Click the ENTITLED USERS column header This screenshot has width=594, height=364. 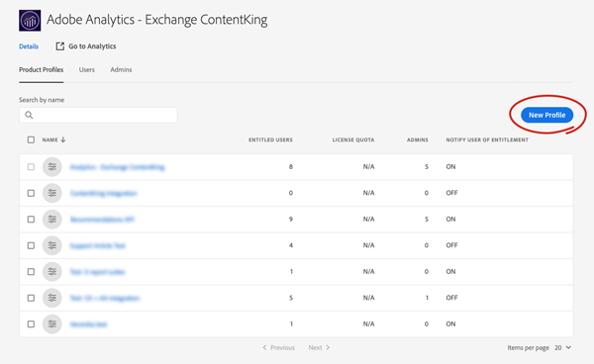click(270, 139)
